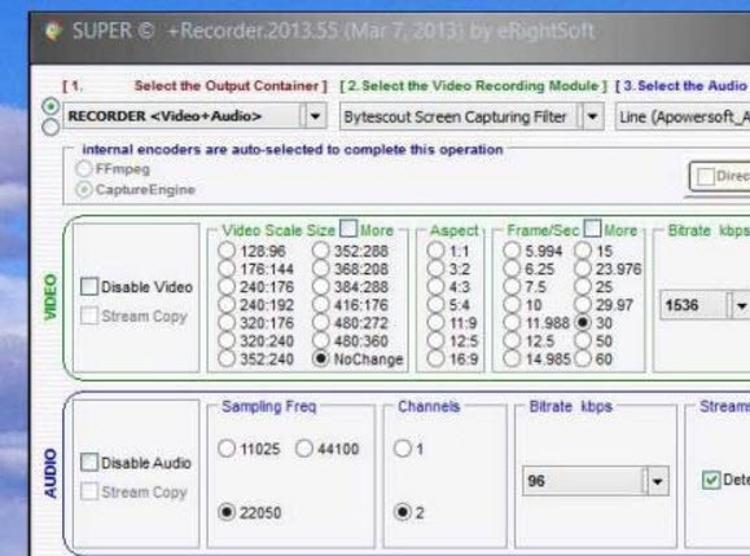Select 4:3 aspect ratio

[x=436, y=287]
